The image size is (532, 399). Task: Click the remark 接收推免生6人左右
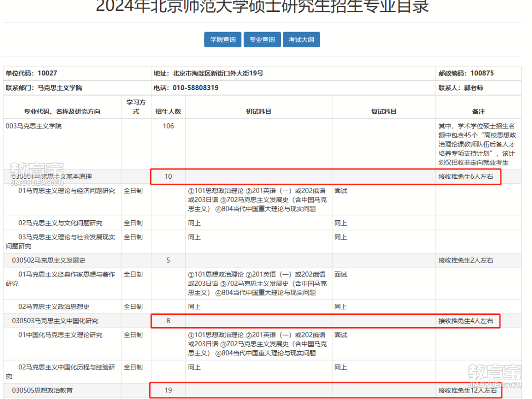point(465,176)
